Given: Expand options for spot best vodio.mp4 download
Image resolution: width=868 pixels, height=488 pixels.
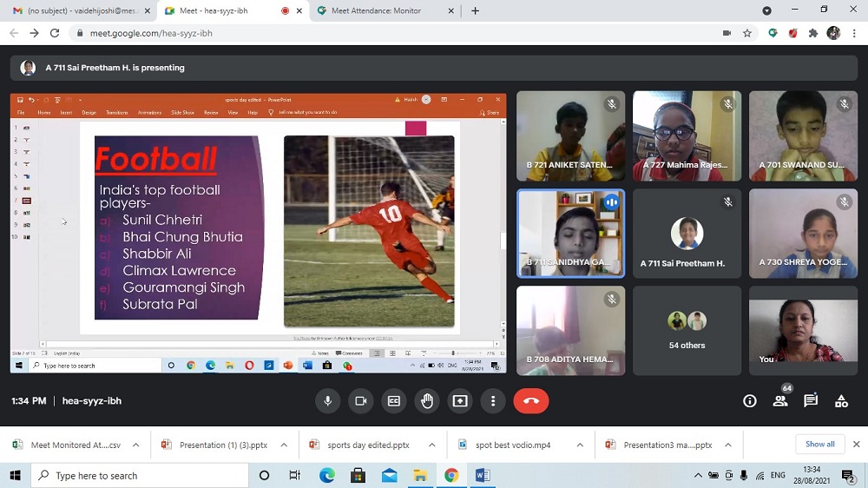Looking at the screenshot, I should (x=580, y=445).
